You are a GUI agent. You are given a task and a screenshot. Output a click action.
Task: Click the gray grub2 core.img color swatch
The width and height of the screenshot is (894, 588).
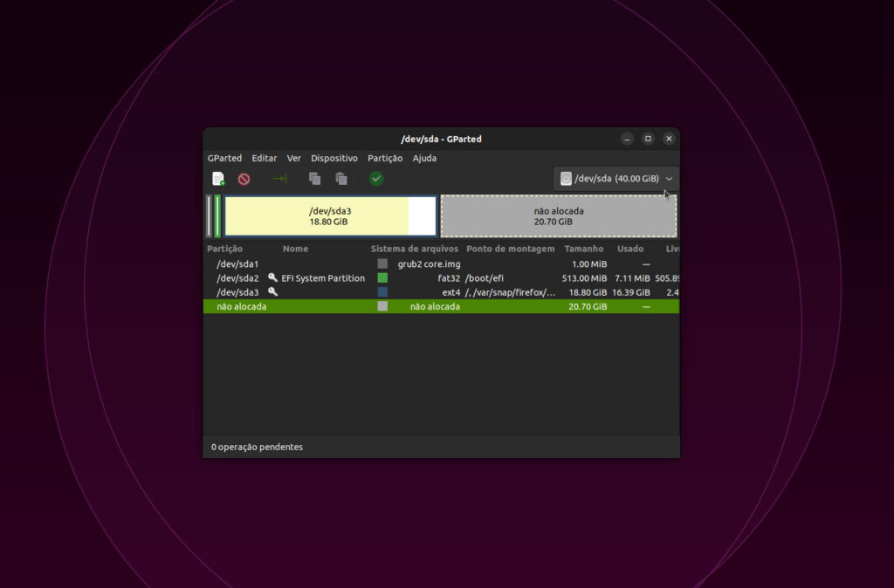pyautogui.click(x=382, y=263)
